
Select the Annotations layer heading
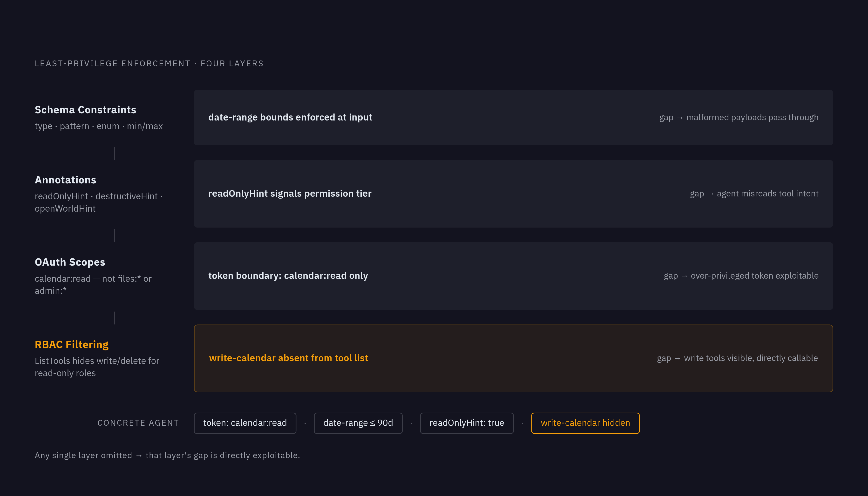(65, 180)
